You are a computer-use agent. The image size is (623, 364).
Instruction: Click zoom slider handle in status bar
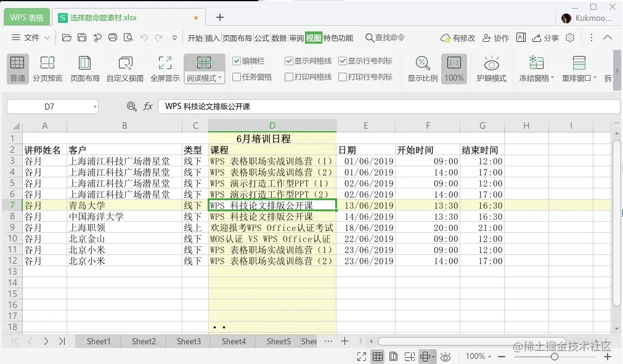pyautogui.click(x=555, y=357)
